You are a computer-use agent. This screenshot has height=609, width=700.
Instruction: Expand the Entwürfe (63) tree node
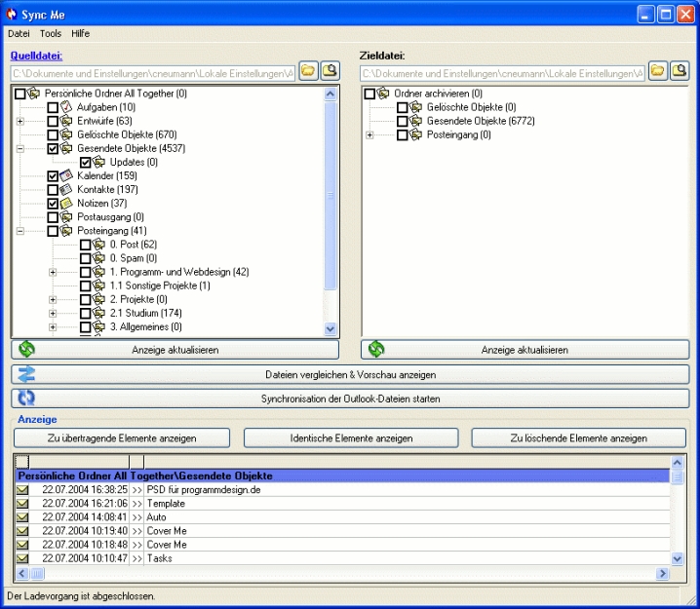20,121
